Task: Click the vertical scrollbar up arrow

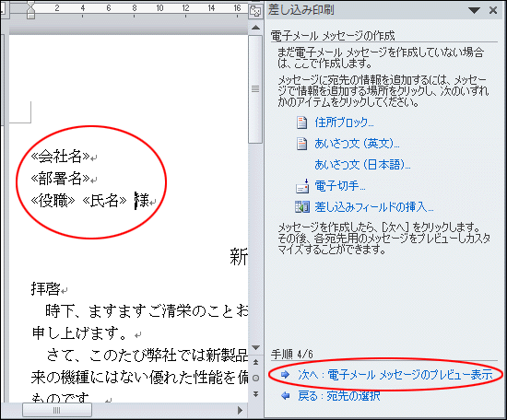Action: click(x=255, y=29)
